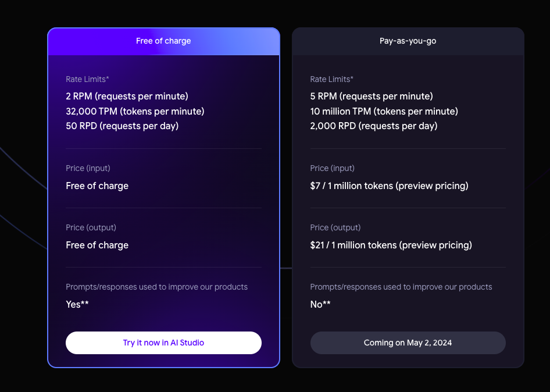Click the $21 / 1 million tokens output price
This screenshot has height=392, width=550.
pos(391,245)
